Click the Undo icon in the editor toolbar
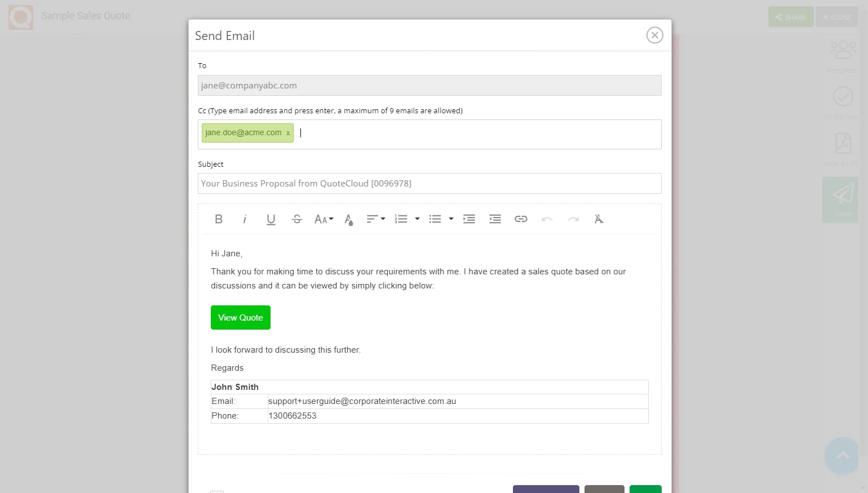 (x=547, y=219)
